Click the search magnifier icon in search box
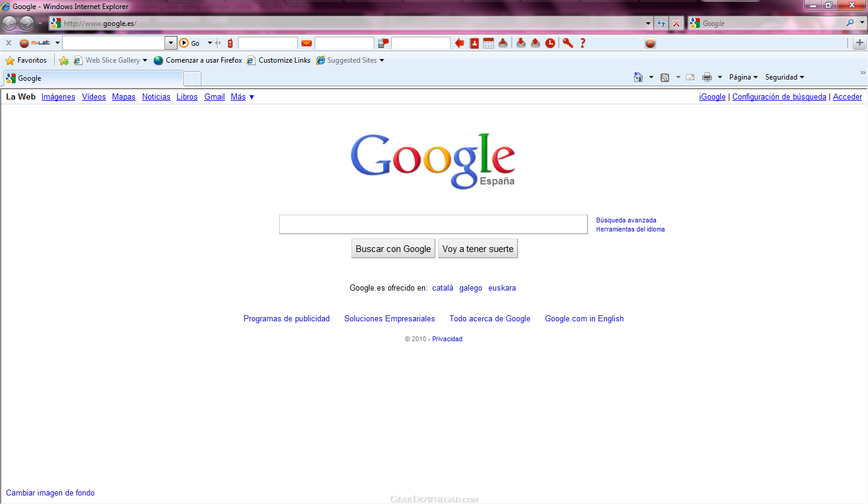The width and height of the screenshot is (868, 504). pos(851,23)
